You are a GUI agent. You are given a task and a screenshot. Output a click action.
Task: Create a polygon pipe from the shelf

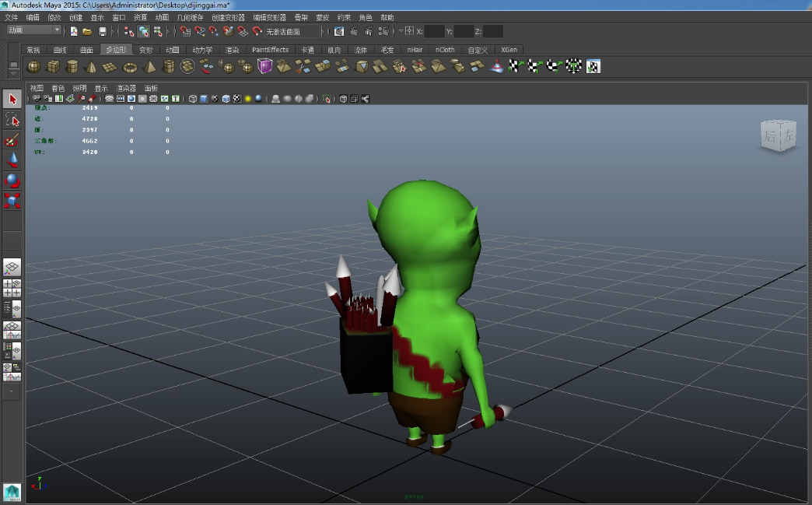(168, 67)
